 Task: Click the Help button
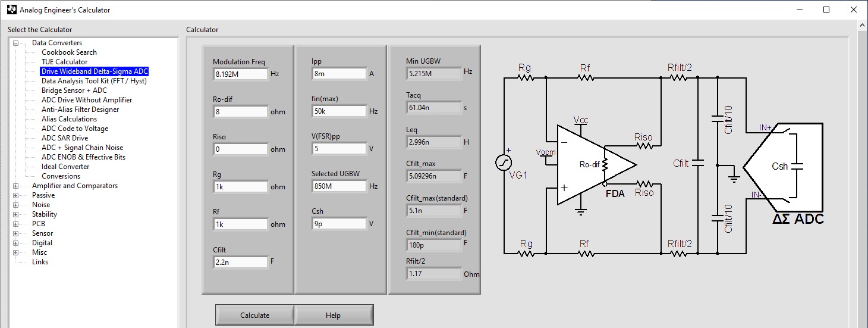[x=333, y=315]
